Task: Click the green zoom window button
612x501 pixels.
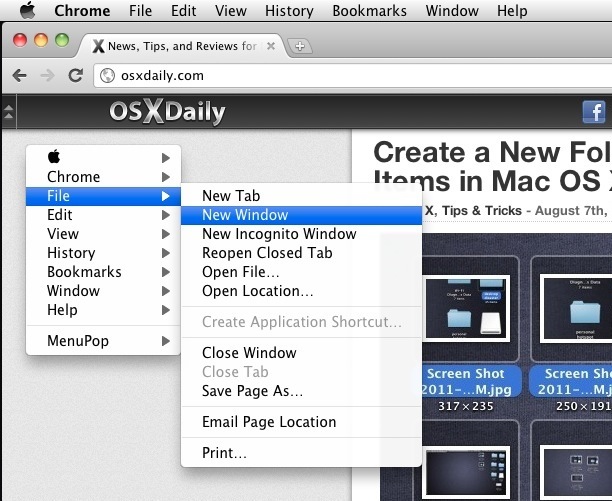Action: pos(62,40)
